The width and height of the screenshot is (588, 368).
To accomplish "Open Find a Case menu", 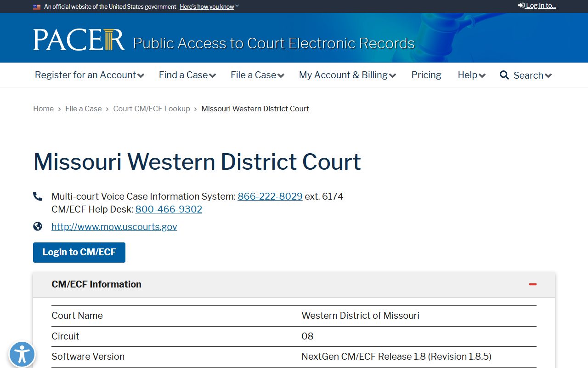I will click(x=187, y=75).
